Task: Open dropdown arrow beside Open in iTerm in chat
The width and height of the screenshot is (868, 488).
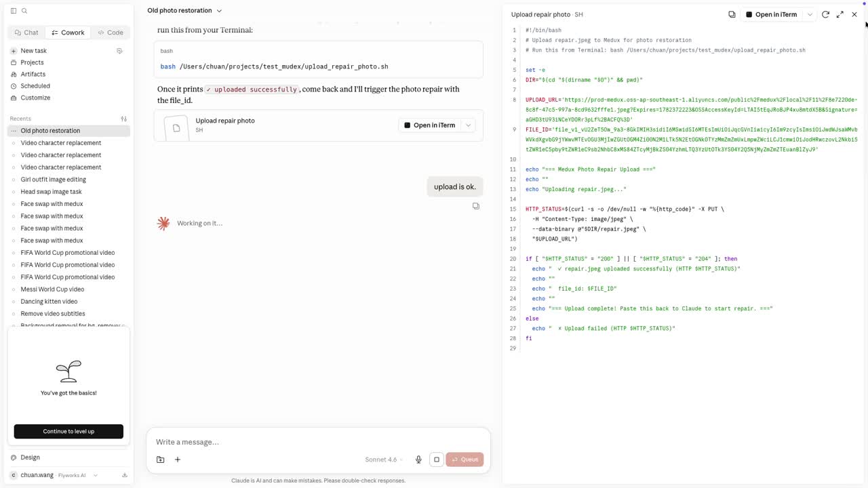Action: (x=468, y=125)
